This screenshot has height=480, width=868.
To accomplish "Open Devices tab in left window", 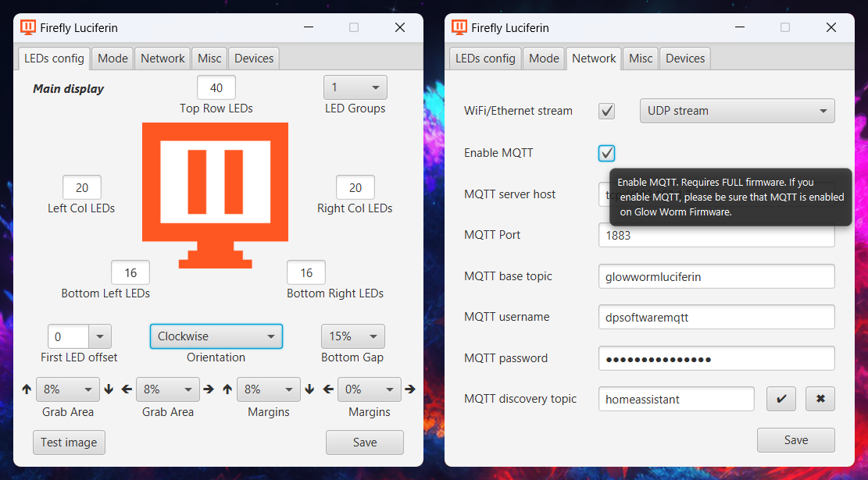I will pyautogui.click(x=254, y=59).
